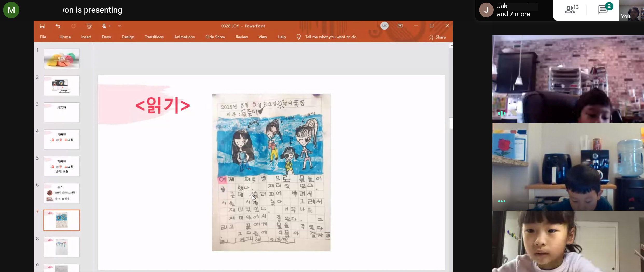644x272 pixels.
Task: Select slide 2 thumbnail with microphone
Action: (x=61, y=86)
